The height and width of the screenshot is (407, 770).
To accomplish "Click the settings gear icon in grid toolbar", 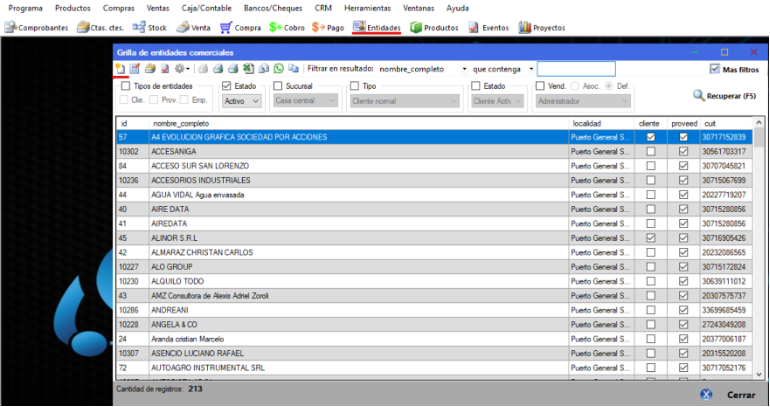I will [x=180, y=69].
